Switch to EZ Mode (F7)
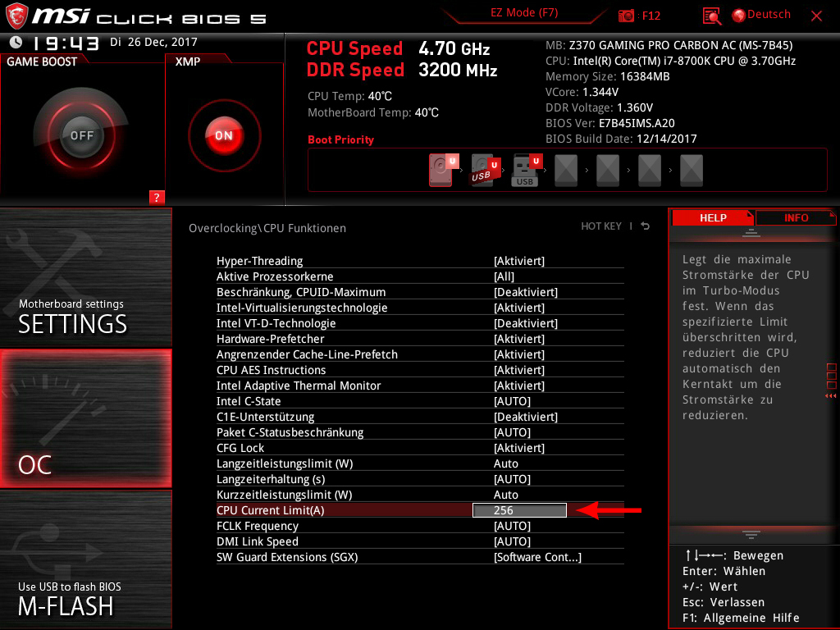This screenshot has width=840, height=630. point(524,13)
